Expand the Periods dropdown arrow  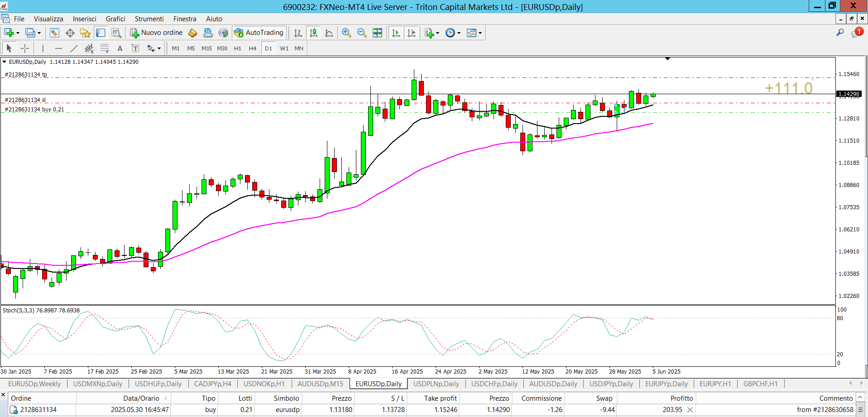[x=459, y=33]
